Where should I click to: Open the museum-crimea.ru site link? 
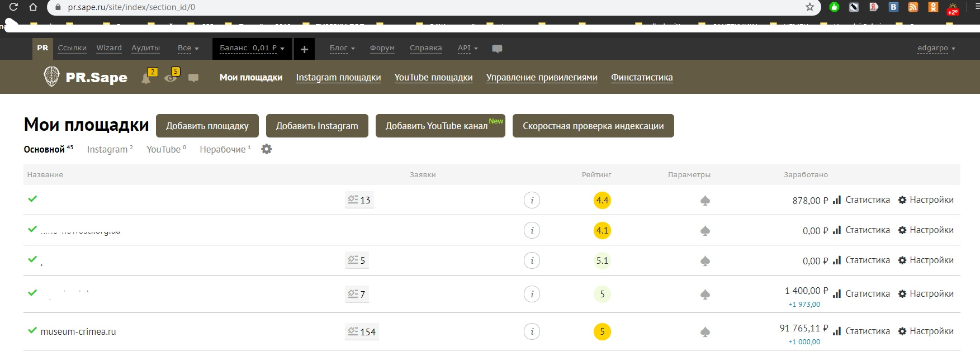click(x=78, y=331)
